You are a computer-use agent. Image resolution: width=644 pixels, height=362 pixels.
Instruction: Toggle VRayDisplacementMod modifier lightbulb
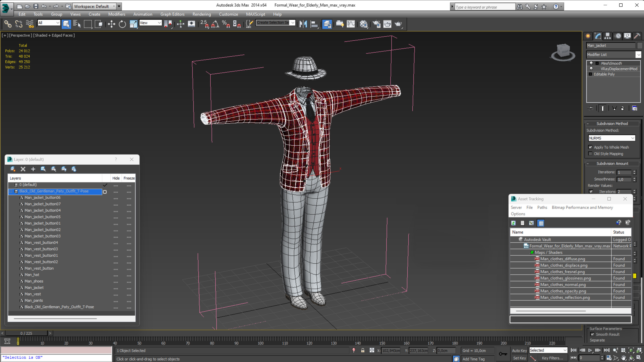click(x=591, y=69)
